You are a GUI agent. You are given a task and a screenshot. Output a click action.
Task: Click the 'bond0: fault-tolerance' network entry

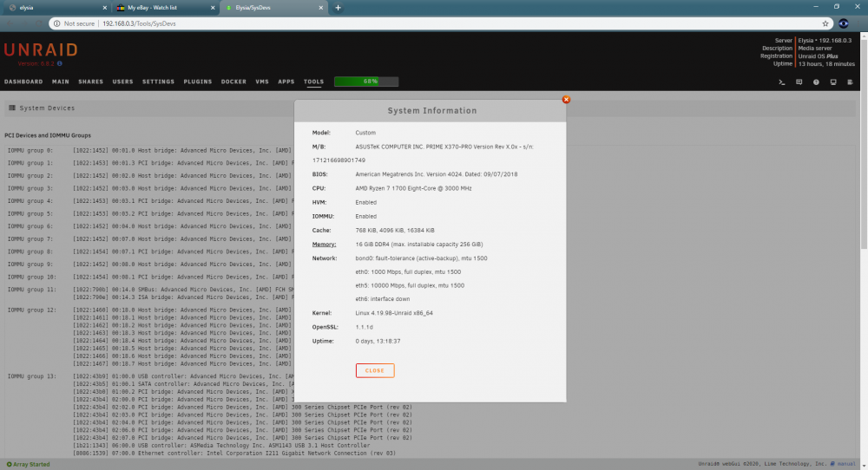tap(421, 258)
